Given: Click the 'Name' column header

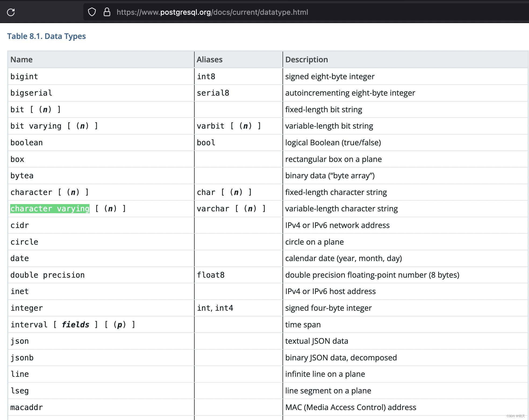Looking at the screenshot, I should 22,59.
